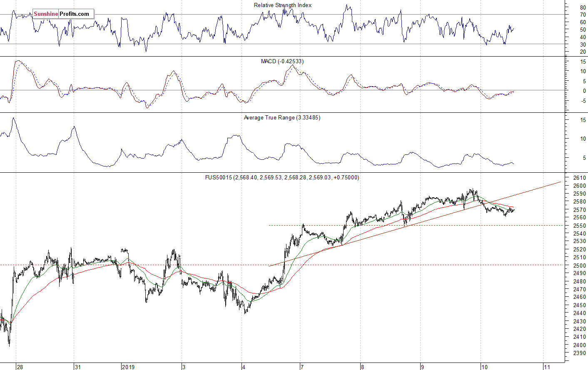The height and width of the screenshot is (370, 588).
Task: Click date label 9 on time axis
Action: click(422, 367)
